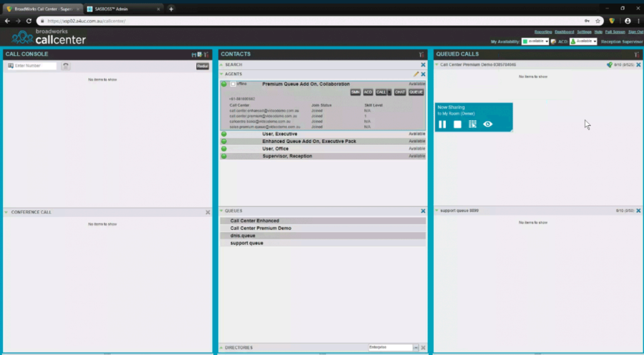Image resolution: width=644 pixels, height=355 pixels.
Task: Collapse the Agents section
Action: coord(221,74)
